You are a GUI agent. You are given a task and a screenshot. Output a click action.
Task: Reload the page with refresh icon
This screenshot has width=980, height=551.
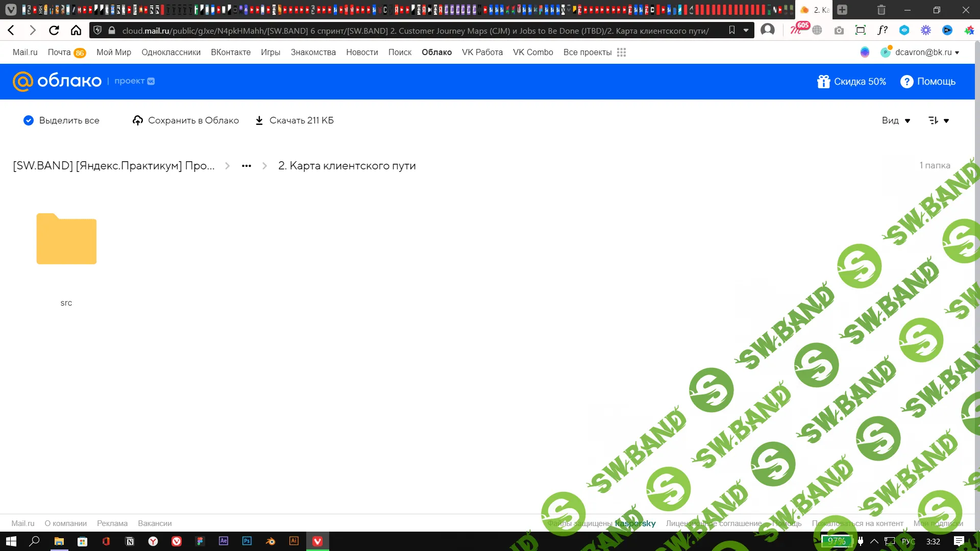[54, 31]
